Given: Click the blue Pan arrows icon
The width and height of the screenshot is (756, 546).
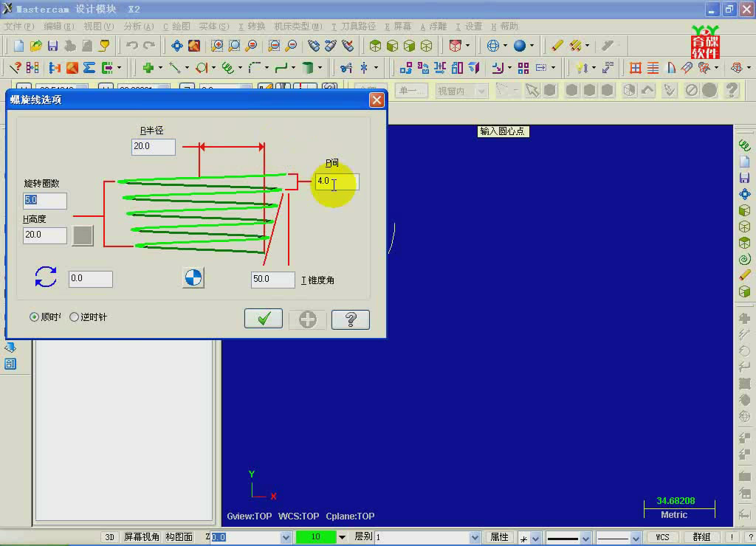Looking at the screenshot, I should pos(177,46).
